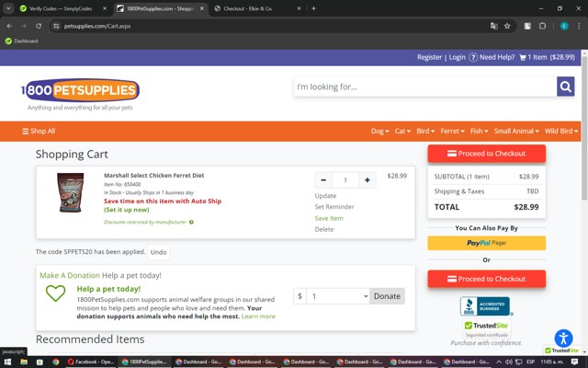Open the Chrome extensions puzzle icon
This screenshot has height=368, width=588.
[x=542, y=26]
